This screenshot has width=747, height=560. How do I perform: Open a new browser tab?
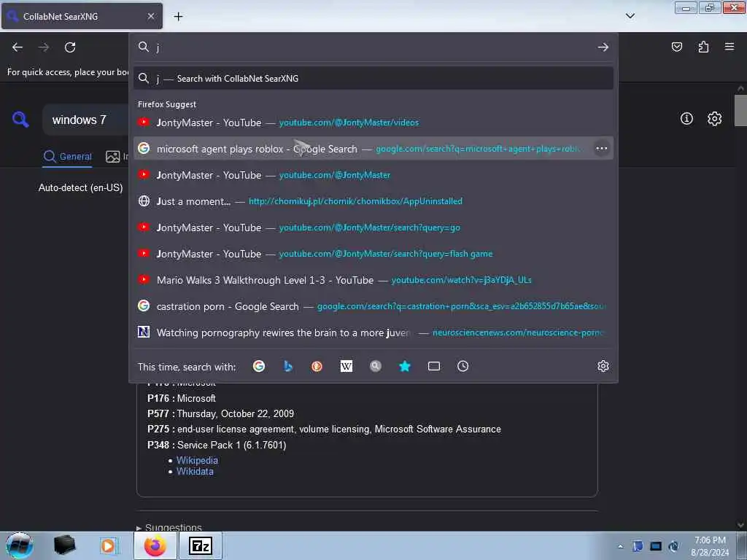click(x=178, y=17)
